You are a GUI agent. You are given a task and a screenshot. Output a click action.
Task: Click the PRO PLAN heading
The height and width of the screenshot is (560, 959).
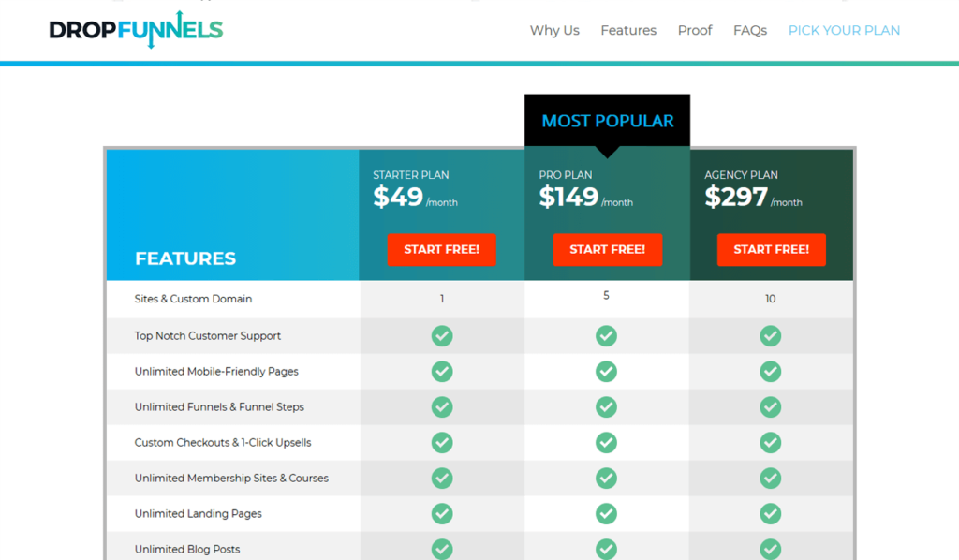565,175
